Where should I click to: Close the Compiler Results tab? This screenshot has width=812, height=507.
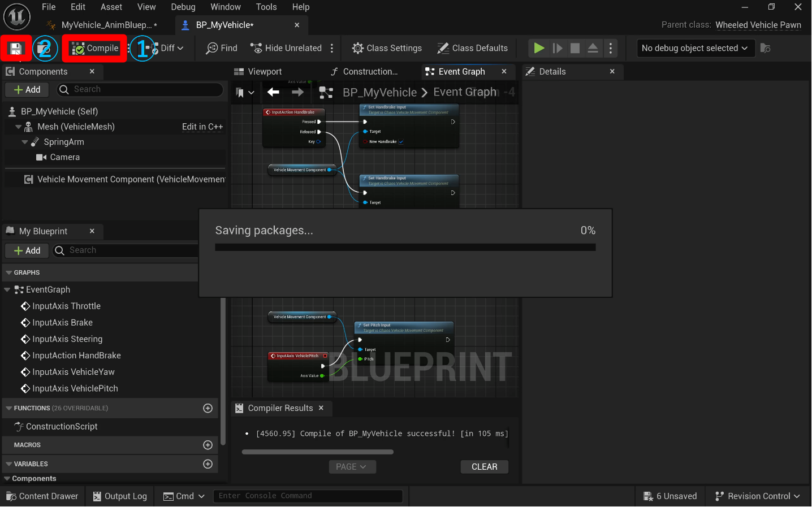tap(321, 408)
